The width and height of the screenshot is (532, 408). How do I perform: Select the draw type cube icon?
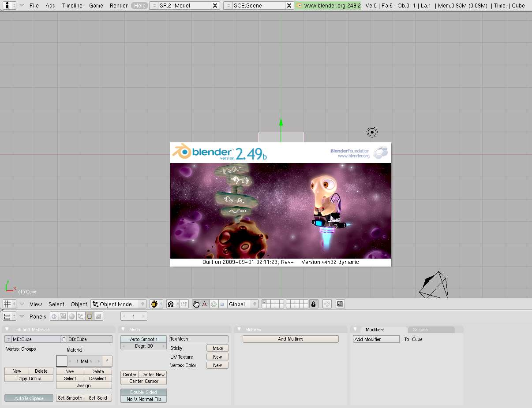156,304
